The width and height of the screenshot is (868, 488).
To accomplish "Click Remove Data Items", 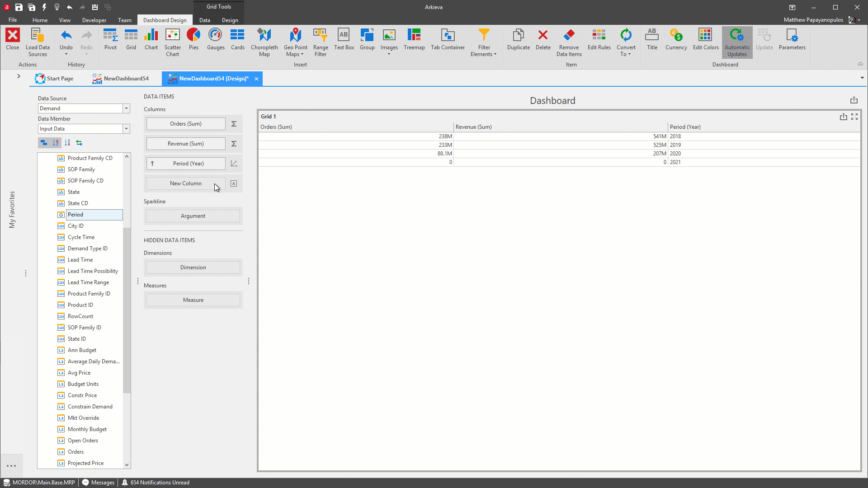I will (x=569, y=42).
